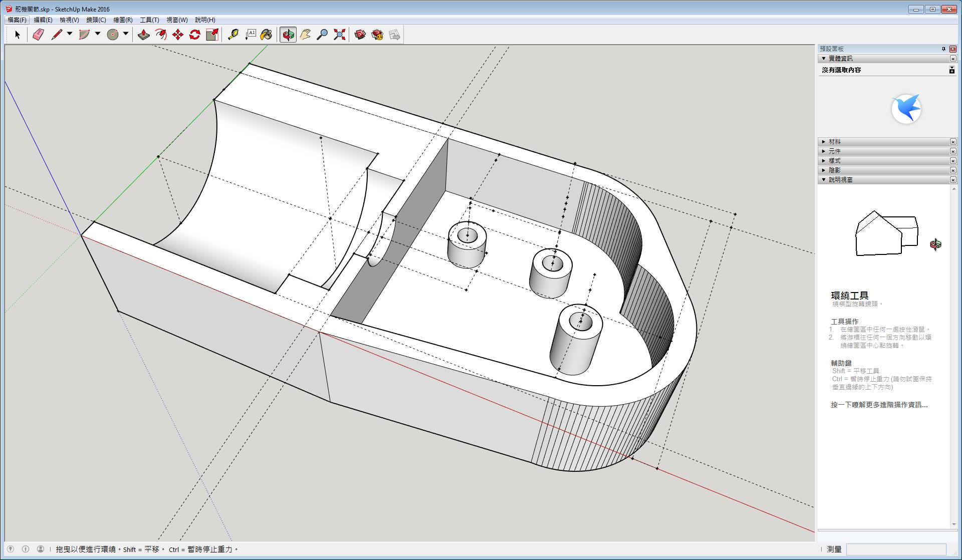
Task: Select the Offset tool
Action: pos(161,35)
